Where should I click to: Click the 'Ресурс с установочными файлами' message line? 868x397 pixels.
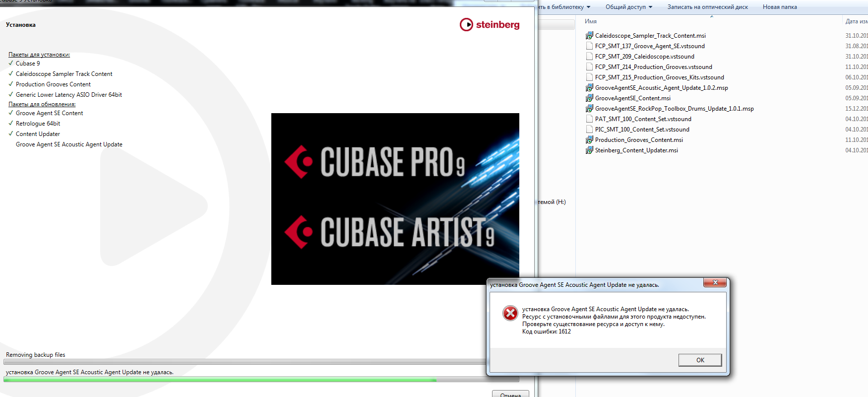[614, 317]
